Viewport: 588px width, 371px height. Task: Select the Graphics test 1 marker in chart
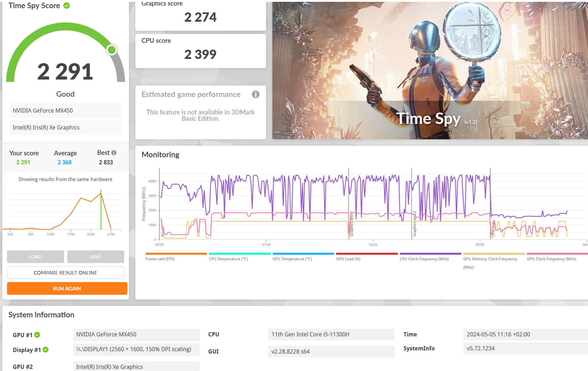351,224
